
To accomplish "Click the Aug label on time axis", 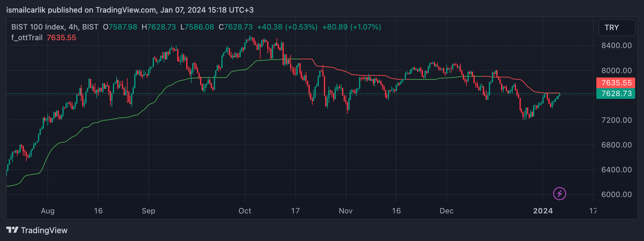I will [x=48, y=211].
